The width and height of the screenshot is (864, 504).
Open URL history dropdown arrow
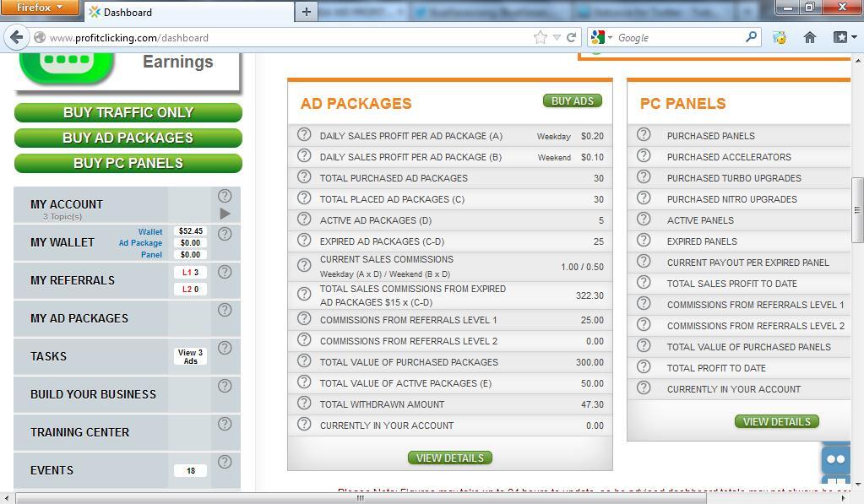[x=557, y=37]
